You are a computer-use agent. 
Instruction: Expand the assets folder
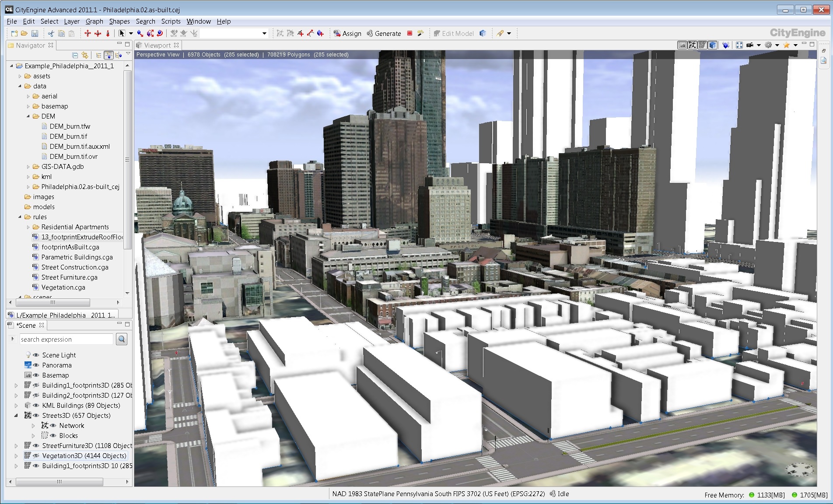point(20,76)
